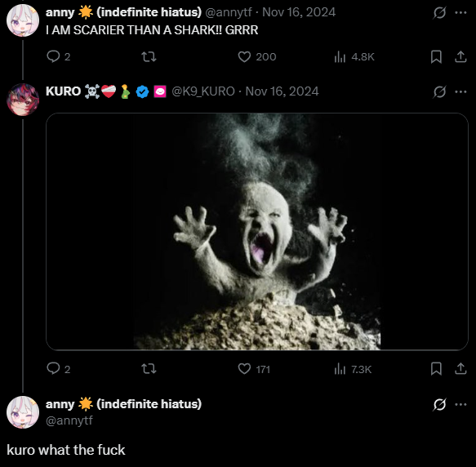Open the screaming dust figure image
Viewport: 476px width, 467px height.
point(257,231)
